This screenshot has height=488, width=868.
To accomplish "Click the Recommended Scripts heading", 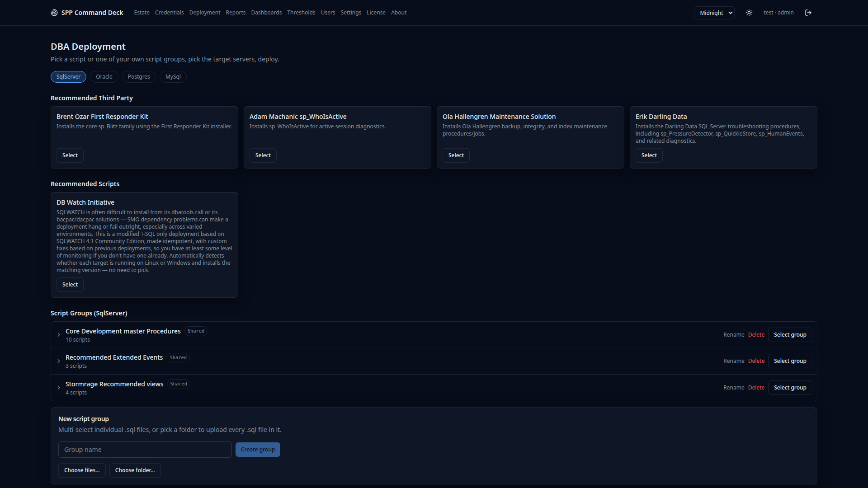I will (x=85, y=184).
